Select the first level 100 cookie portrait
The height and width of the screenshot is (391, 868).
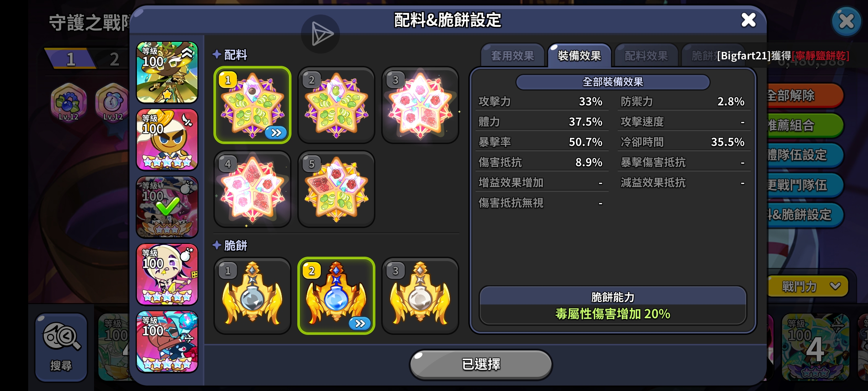tap(167, 72)
